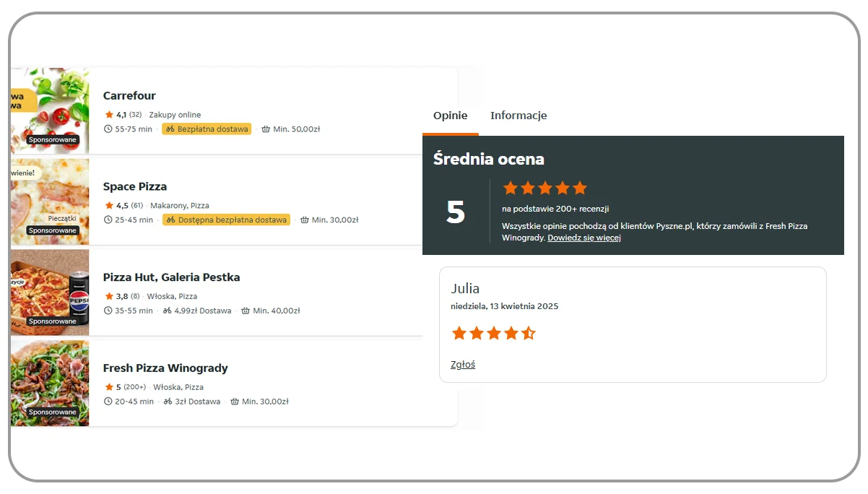The image size is (868, 494).
Task: Open the Fresh Pizza Winogrady restaurant listing
Action: coord(165,368)
